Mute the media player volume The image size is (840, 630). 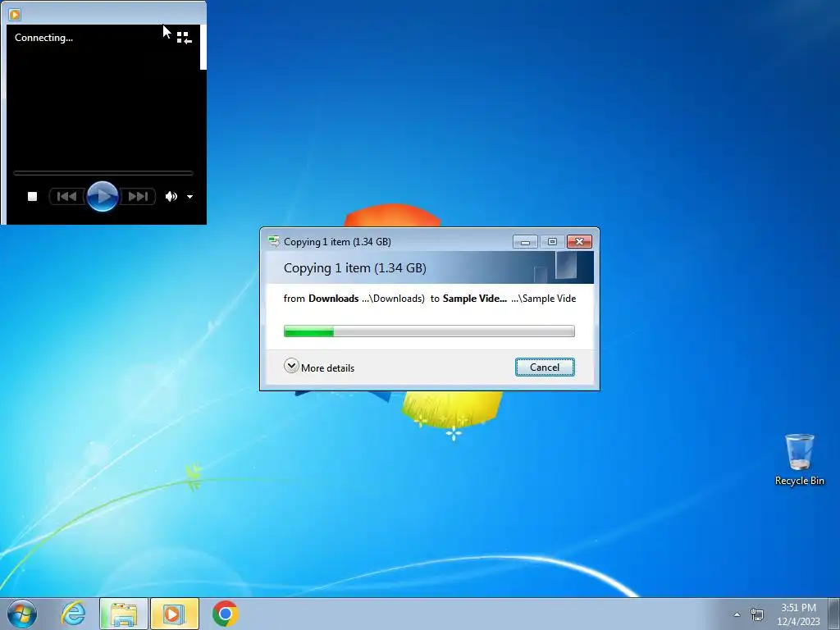pos(171,197)
